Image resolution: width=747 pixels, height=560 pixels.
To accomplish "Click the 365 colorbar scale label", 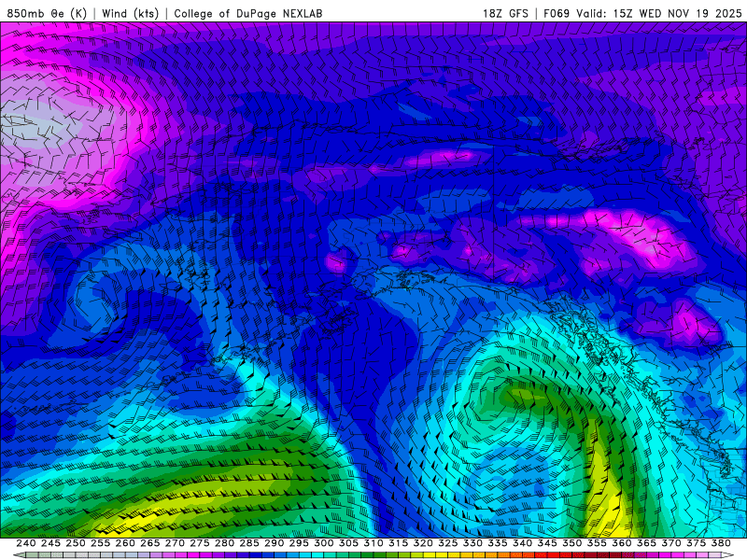I will point(646,543).
